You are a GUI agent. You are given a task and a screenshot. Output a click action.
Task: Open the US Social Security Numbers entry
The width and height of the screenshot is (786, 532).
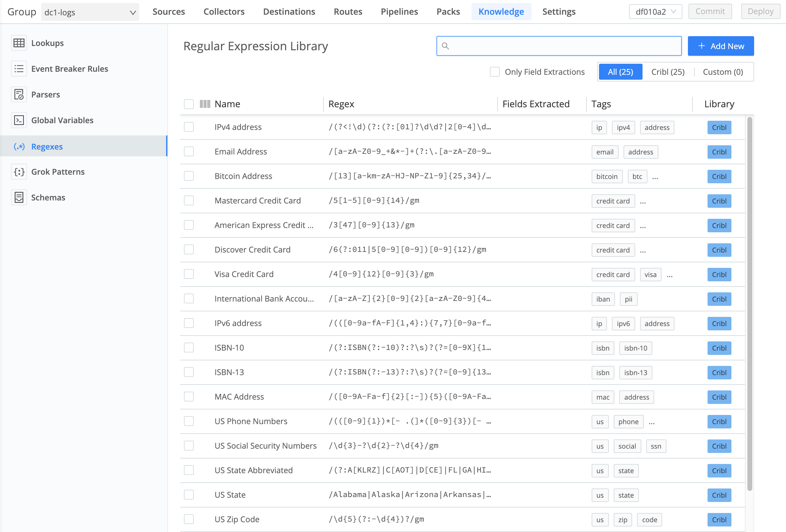pyautogui.click(x=462, y=446)
